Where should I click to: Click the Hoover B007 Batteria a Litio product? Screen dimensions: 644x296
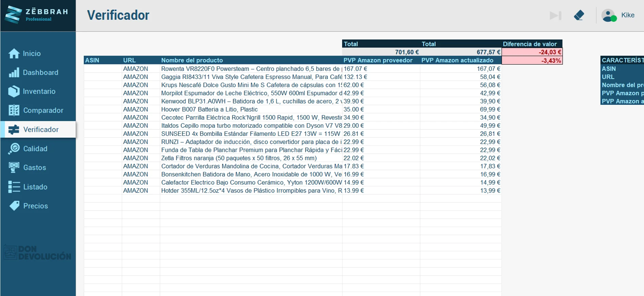point(251,109)
